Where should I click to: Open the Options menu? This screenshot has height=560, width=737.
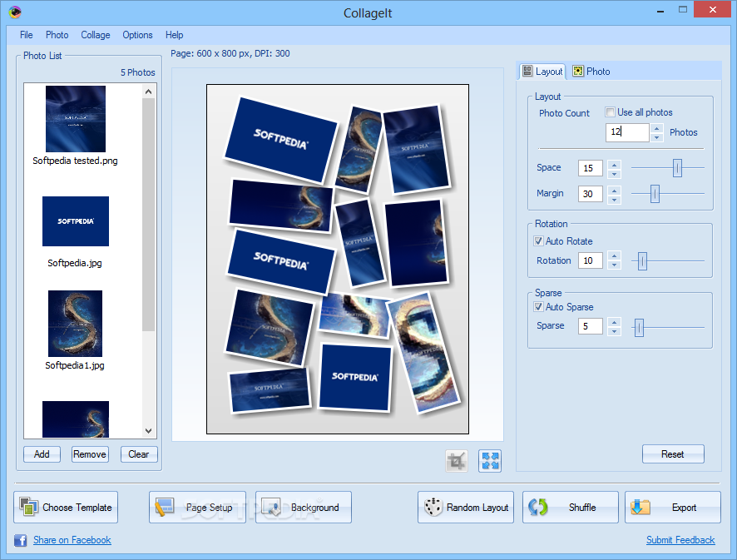tap(137, 35)
